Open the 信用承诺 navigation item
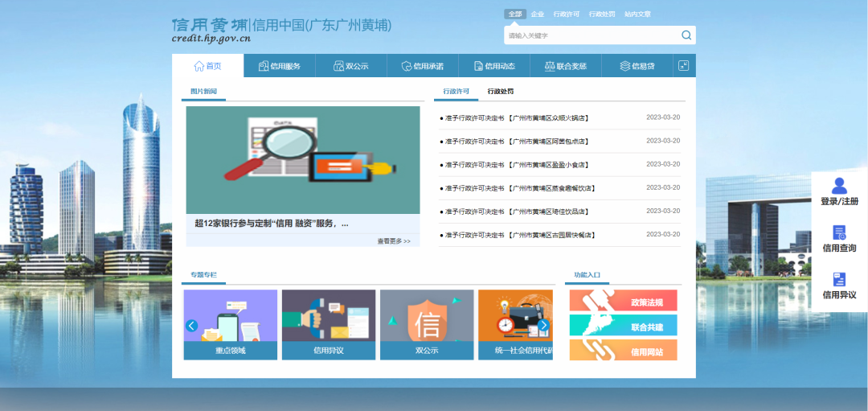Screen dimensions: 868x411 click(x=423, y=66)
